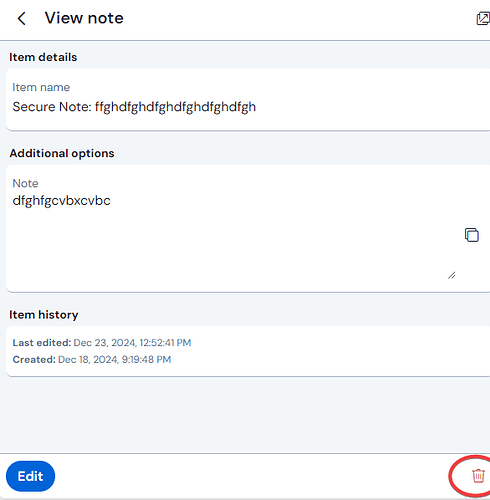
Task: Click the Item name label
Action: tap(41, 87)
